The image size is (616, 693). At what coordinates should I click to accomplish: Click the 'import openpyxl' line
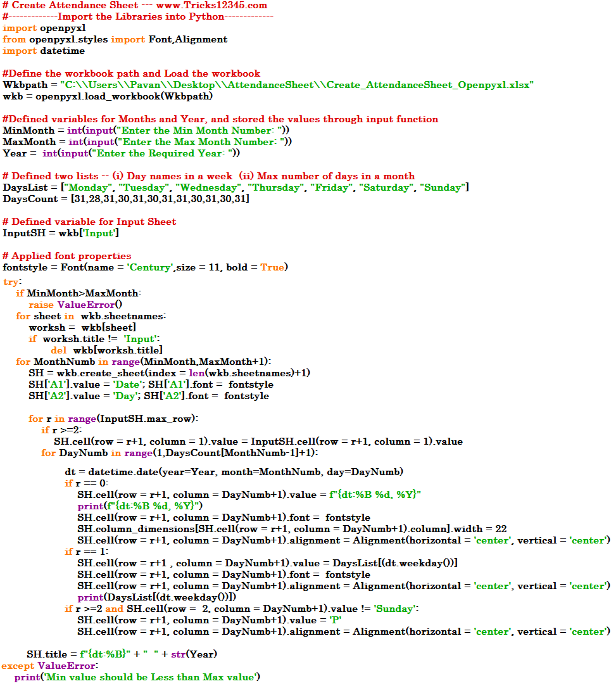(44, 29)
